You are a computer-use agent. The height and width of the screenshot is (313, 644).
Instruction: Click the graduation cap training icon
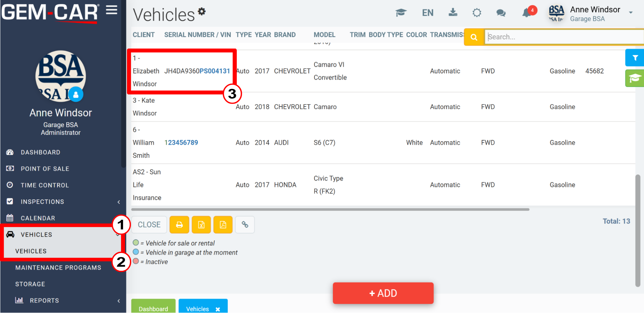pyautogui.click(x=401, y=12)
